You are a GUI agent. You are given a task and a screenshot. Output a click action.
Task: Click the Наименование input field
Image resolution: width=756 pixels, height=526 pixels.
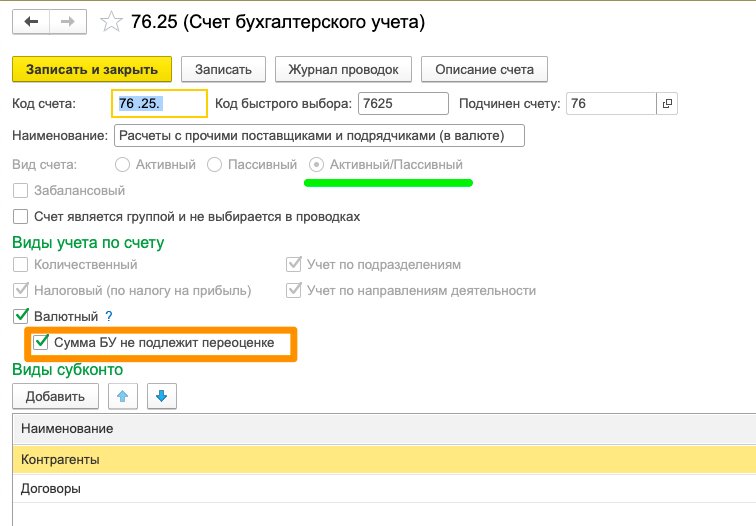pos(319,135)
